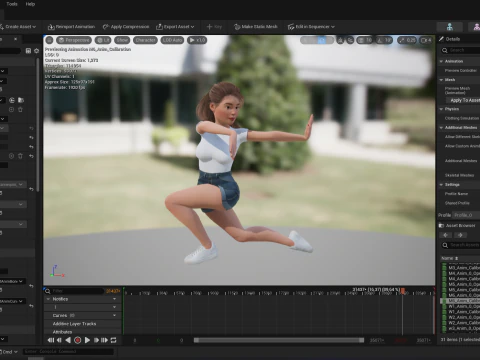
Task: Open the Lit view mode menu
Action: click(x=103, y=40)
